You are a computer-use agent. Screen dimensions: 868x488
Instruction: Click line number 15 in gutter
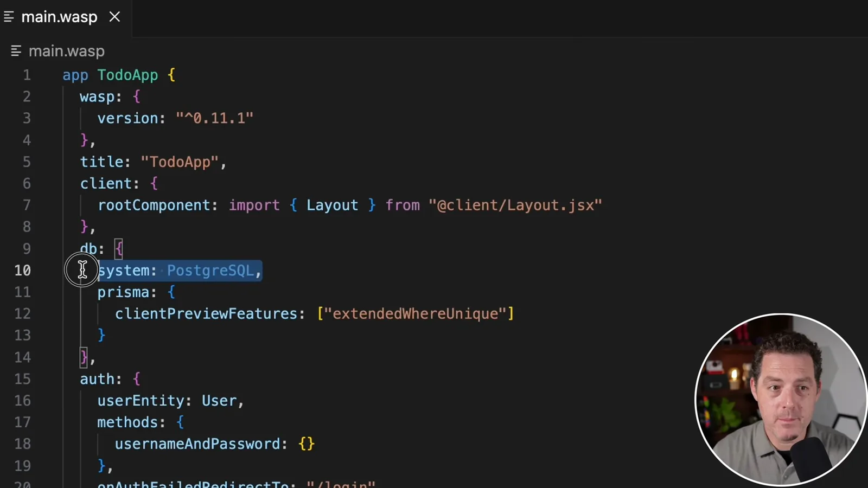point(23,378)
